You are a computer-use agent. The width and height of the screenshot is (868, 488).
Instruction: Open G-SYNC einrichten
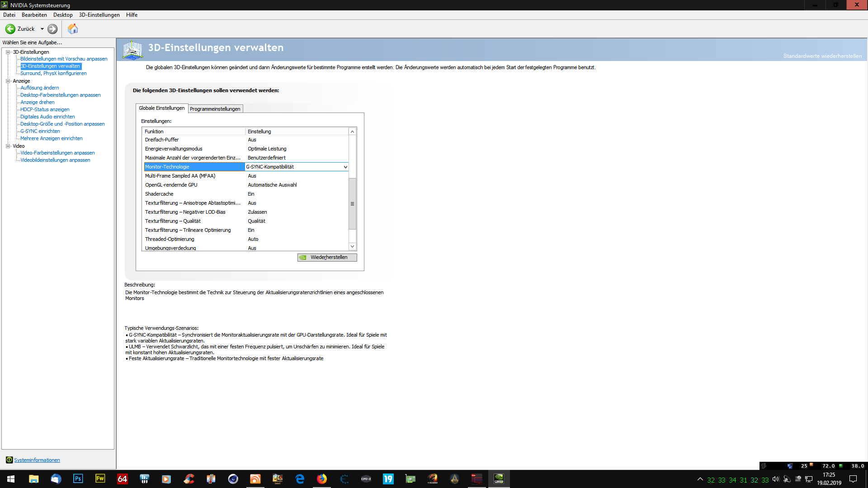coord(40,131)
